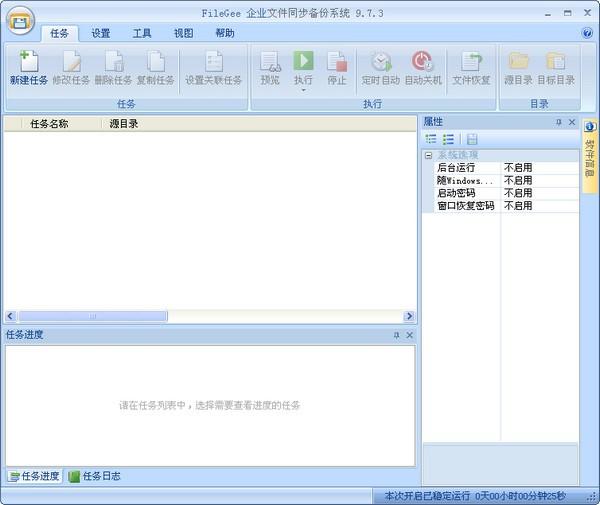Screen dimensions: 600x505
Task: Switch to the 帮助 ribbon tab
Action: click(x=225, y=34)
